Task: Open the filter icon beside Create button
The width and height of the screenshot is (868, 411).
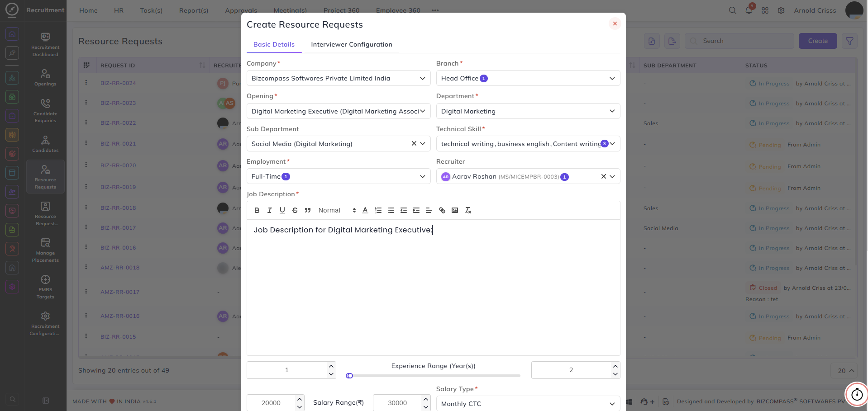Action: pyautogui.click(x=849, y=41)
